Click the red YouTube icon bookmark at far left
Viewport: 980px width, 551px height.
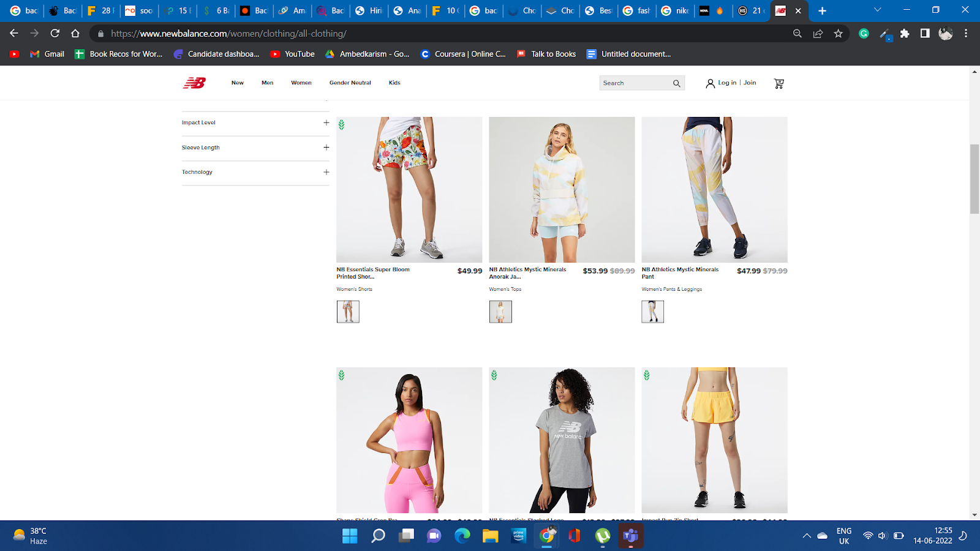coord(15,54)
